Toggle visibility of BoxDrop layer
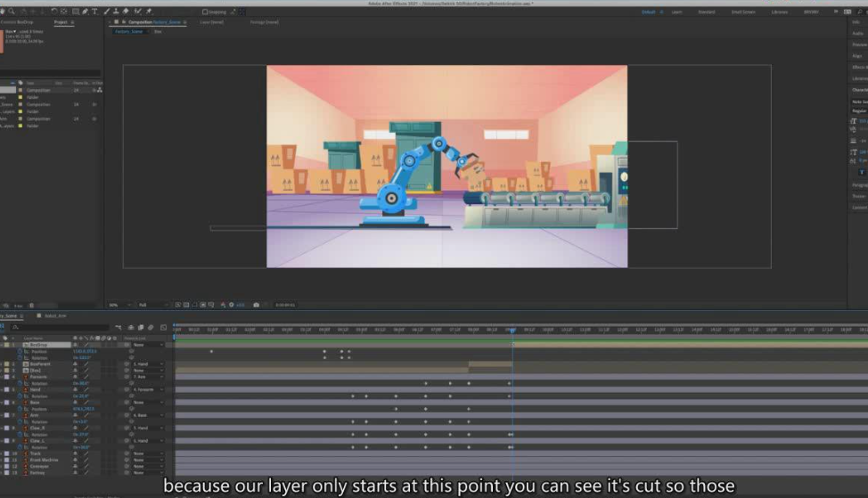The width and height of the screenshot is (868, 498). [3, 345]
